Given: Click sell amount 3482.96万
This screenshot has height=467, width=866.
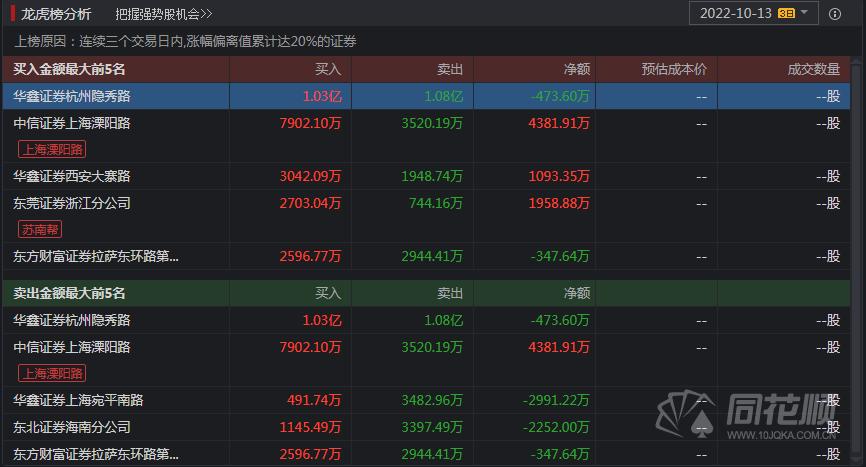Looking at the screenshot, I should click(432, 400).
